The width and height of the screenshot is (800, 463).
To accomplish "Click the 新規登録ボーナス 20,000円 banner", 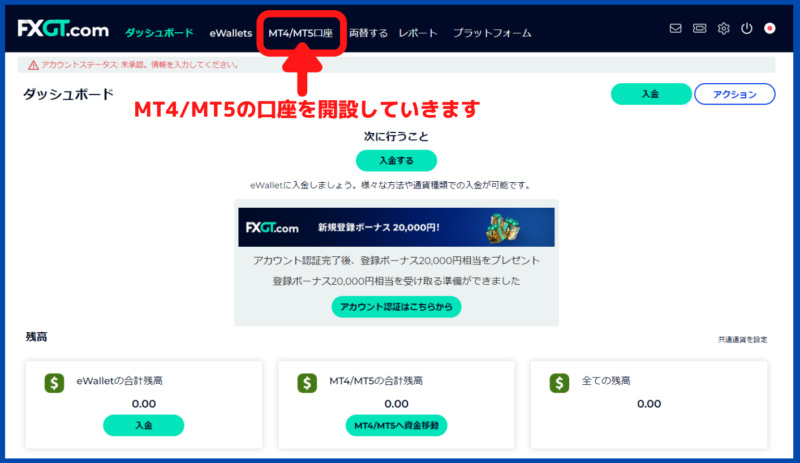I will (x=396, y=227).
